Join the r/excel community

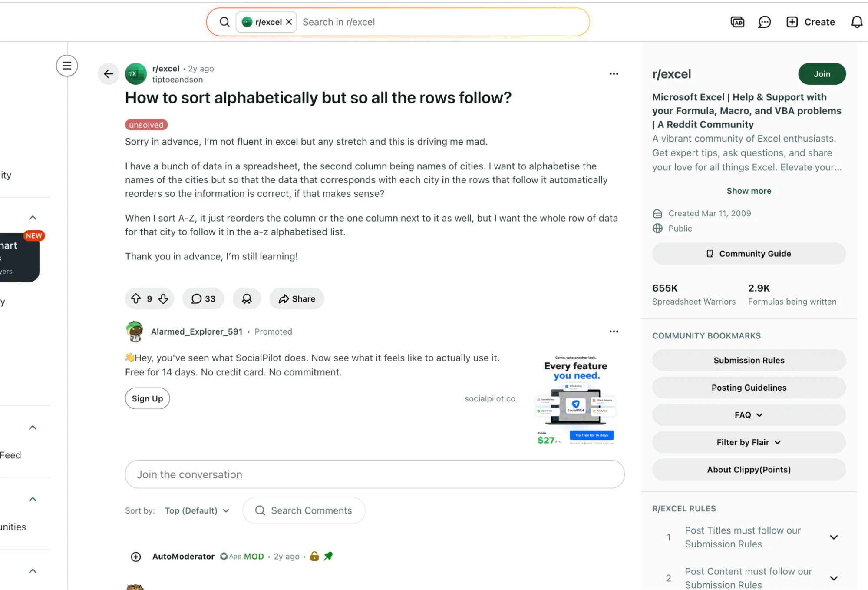point(822,74)
